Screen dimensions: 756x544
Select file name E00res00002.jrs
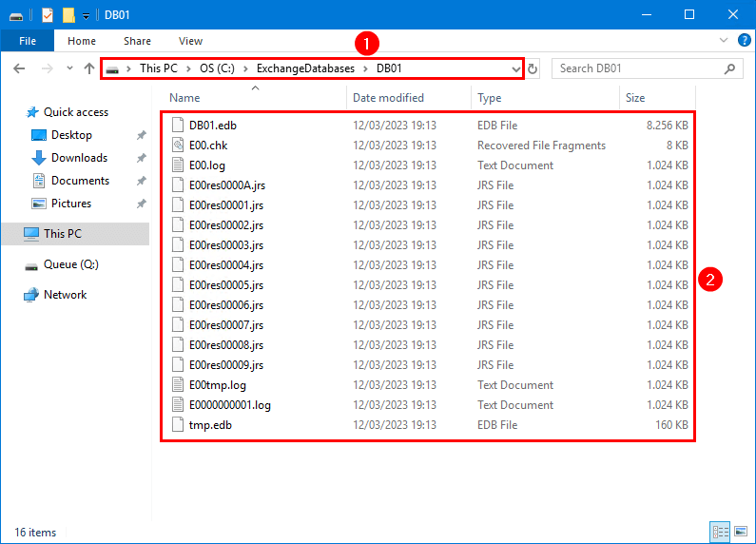point(226,225)
